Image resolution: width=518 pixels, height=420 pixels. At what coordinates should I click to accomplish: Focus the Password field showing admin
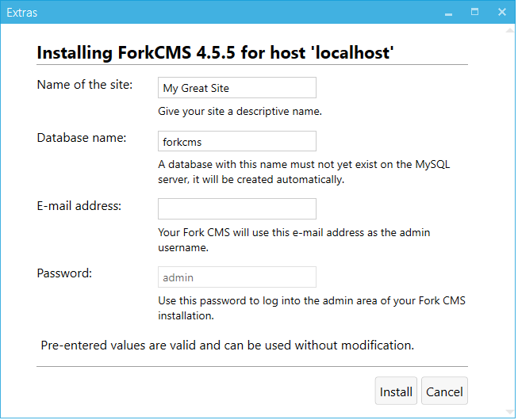(x=237, y=277)
